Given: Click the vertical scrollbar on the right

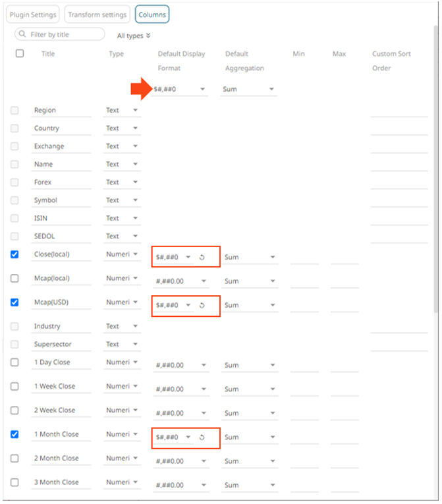Looking at the screenshot, I should (436, 169).
